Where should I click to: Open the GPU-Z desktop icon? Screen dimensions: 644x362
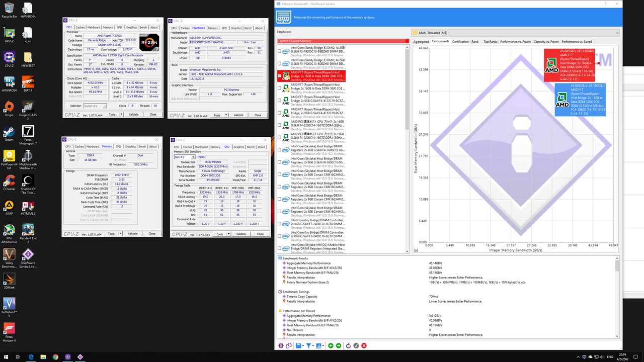click(x=9, y=34)
